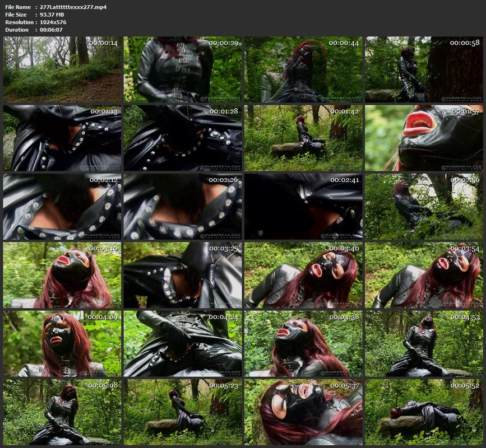Choose the frame marked 00:04:24

(x=183, y=344)
